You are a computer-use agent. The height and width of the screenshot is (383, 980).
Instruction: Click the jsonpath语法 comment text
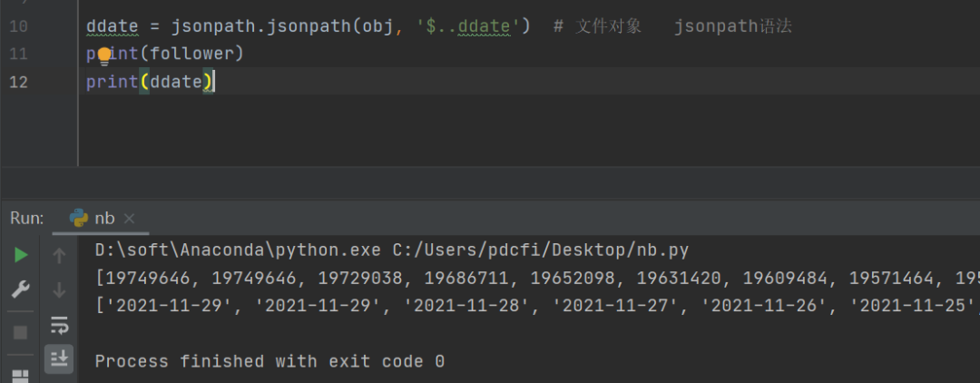click(x=733, y=26)
